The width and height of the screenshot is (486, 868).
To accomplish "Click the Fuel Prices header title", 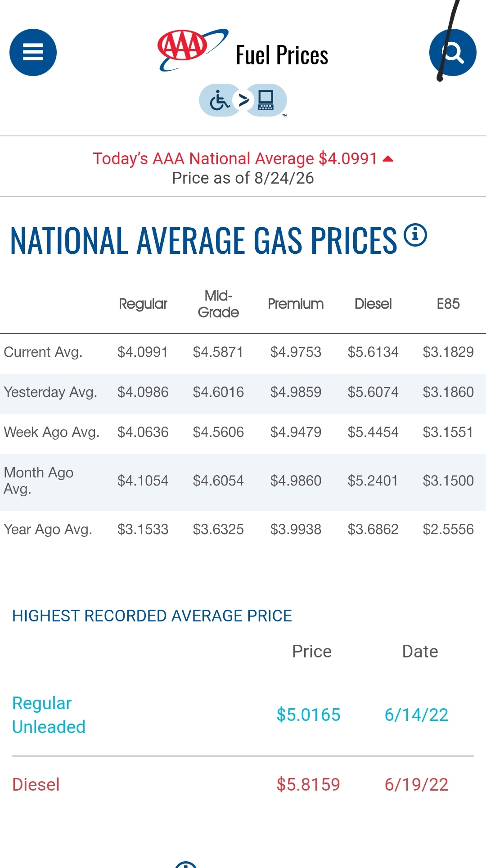I will (x=282, y=55).
